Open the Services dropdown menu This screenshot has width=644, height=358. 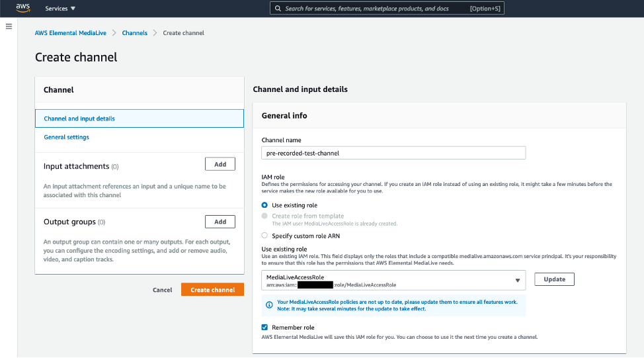click(x=60, y=8)
